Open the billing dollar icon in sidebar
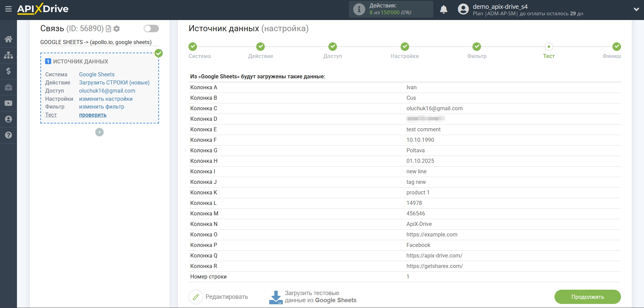The height and width of the screenshot is (308, 644). 8,71
